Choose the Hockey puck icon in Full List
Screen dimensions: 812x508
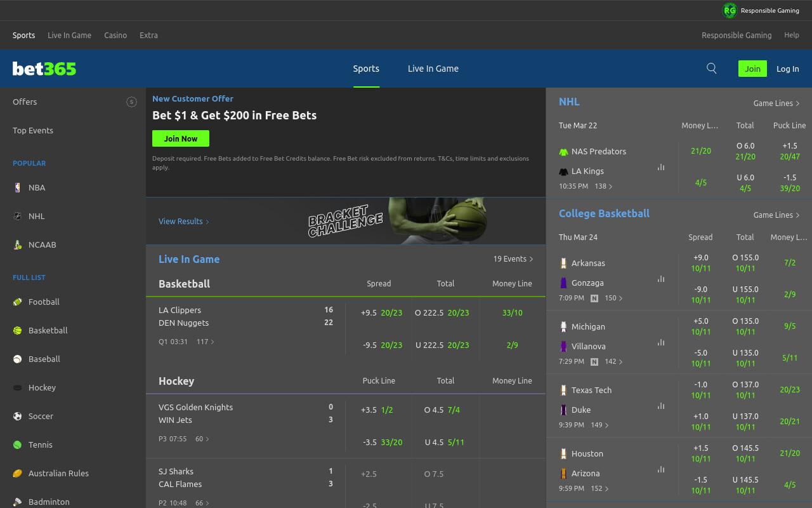click(18, 387)
